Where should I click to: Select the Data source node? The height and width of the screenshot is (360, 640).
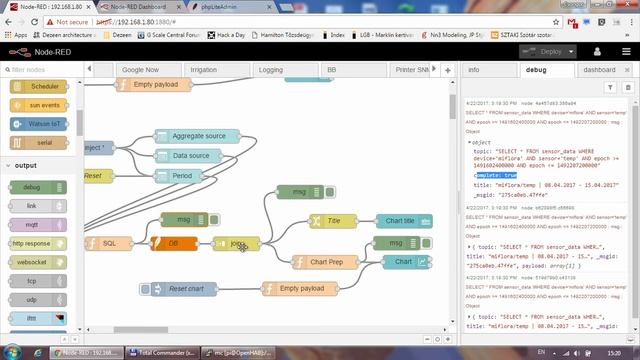point(189,156)
